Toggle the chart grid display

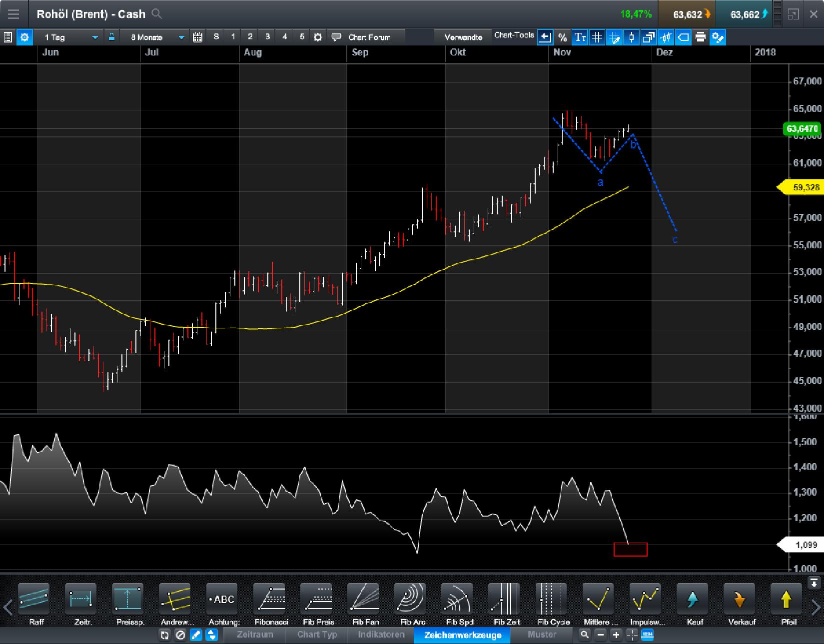(597, 36)
